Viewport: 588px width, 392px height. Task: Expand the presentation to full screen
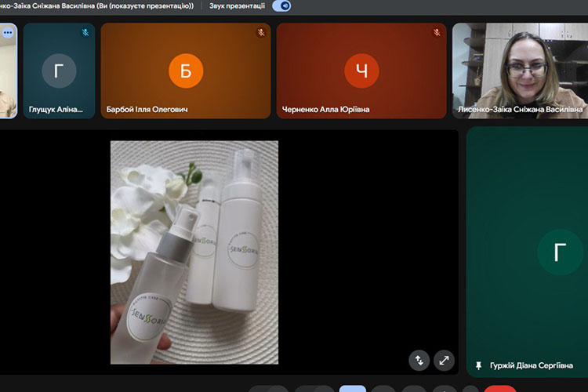444,360
